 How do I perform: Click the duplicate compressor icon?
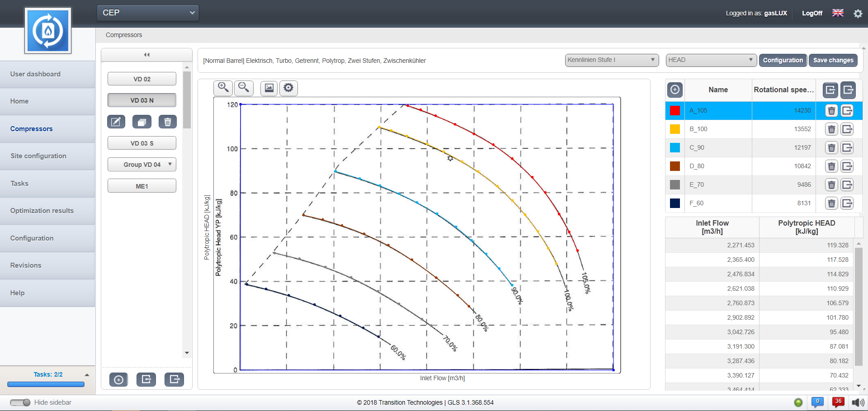[142, 122]
